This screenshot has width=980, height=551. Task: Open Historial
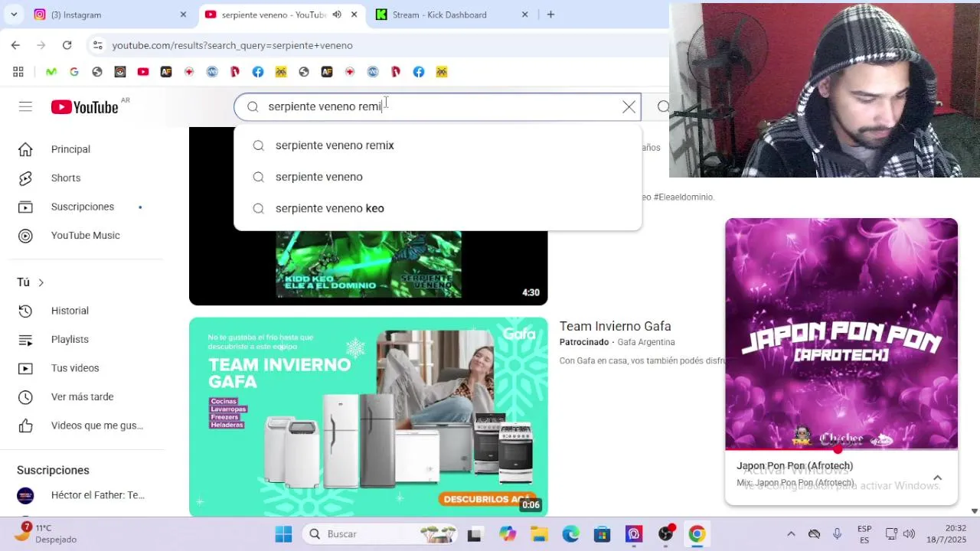(70, 311)
